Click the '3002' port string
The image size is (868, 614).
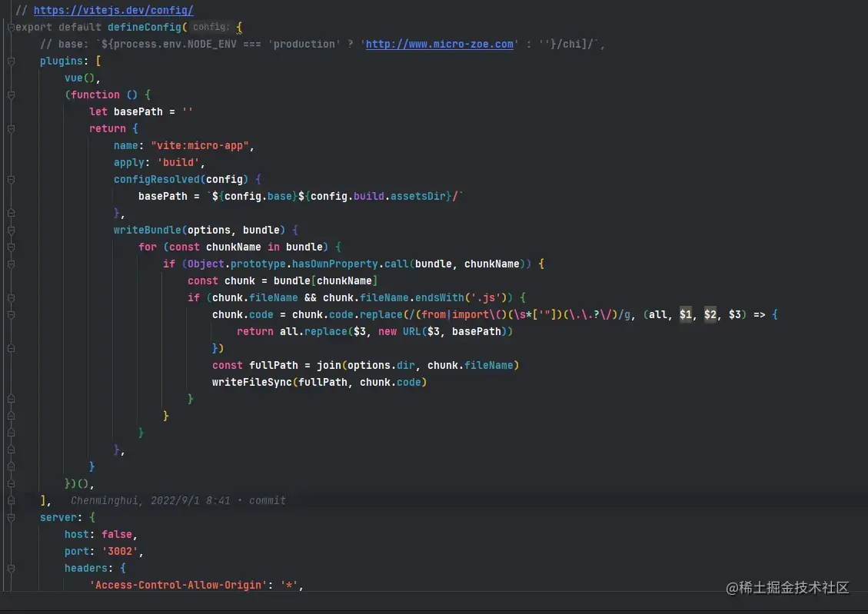click(120, 552)
